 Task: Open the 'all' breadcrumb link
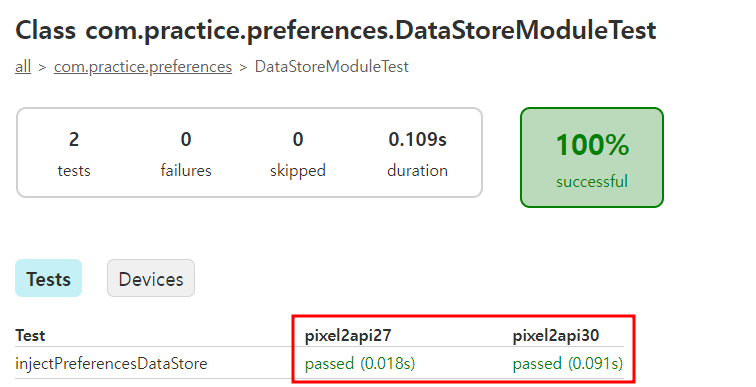click(x=23, y=67)
